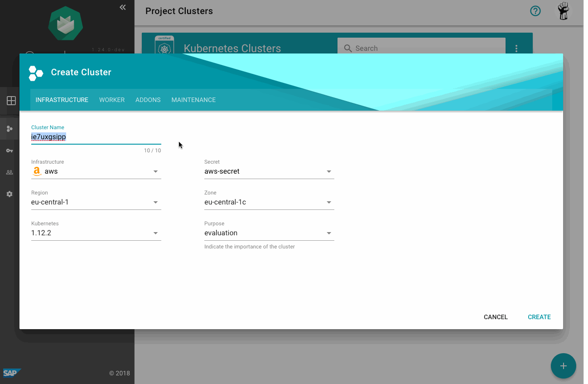The height and width of the screenshot is (384, 588).
Task: Open Secrets using the key icon
Action: (10, 151)
